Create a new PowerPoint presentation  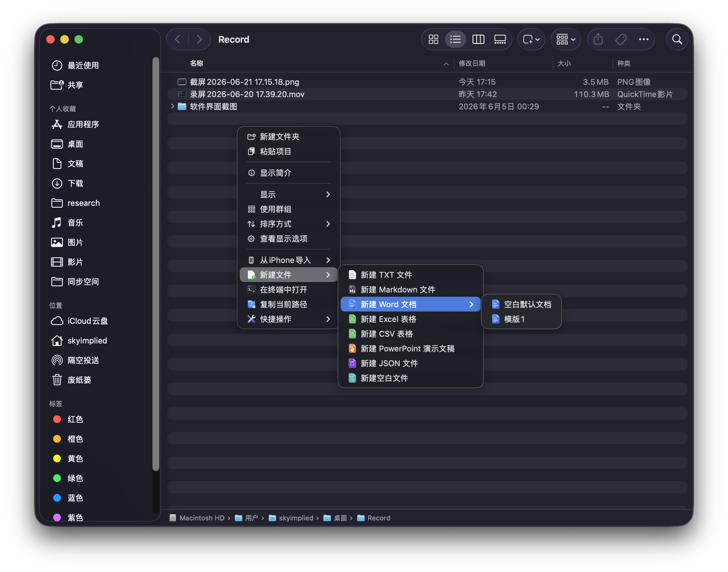[x=410, y=348]
